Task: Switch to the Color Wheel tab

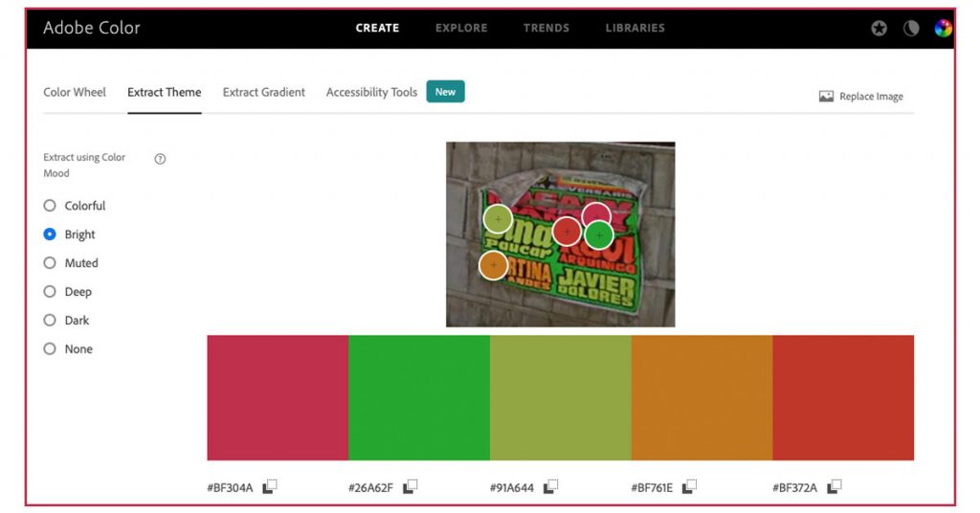Action: (75, 93)
